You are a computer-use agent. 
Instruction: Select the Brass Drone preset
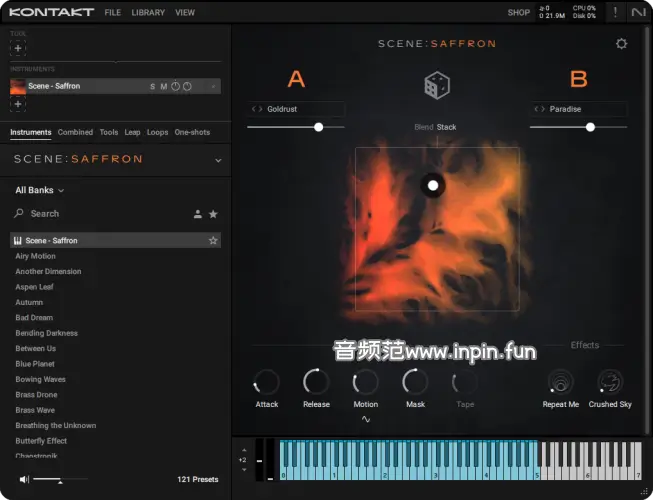36,395
